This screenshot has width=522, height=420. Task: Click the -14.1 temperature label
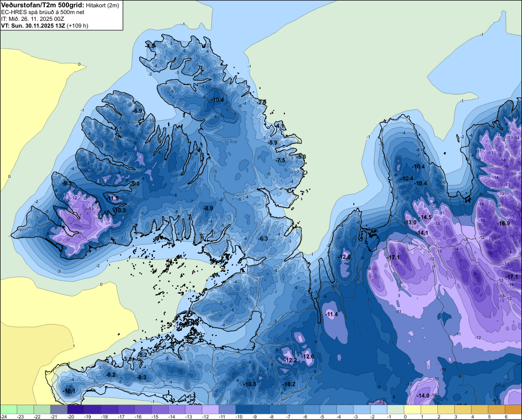422,233
